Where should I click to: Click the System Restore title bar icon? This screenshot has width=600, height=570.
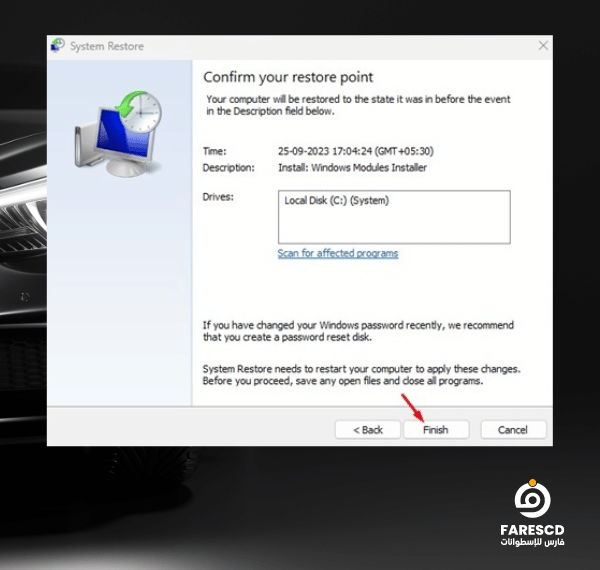click(x=58, y=45)
